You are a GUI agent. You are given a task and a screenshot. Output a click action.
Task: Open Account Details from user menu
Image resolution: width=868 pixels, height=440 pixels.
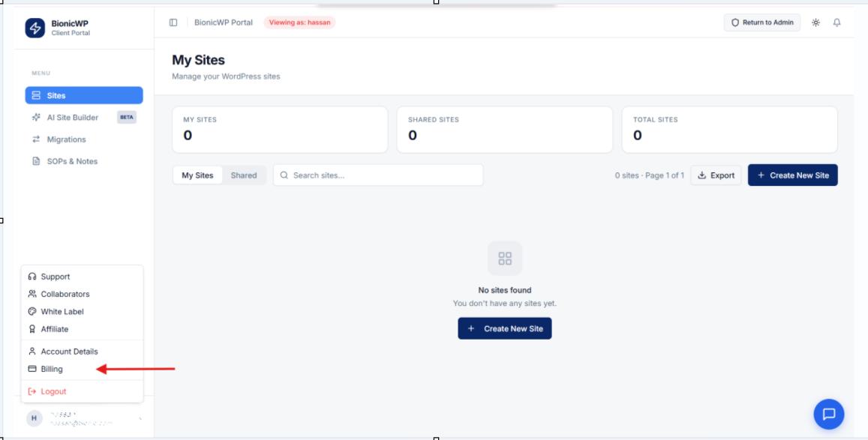point(82,351)
